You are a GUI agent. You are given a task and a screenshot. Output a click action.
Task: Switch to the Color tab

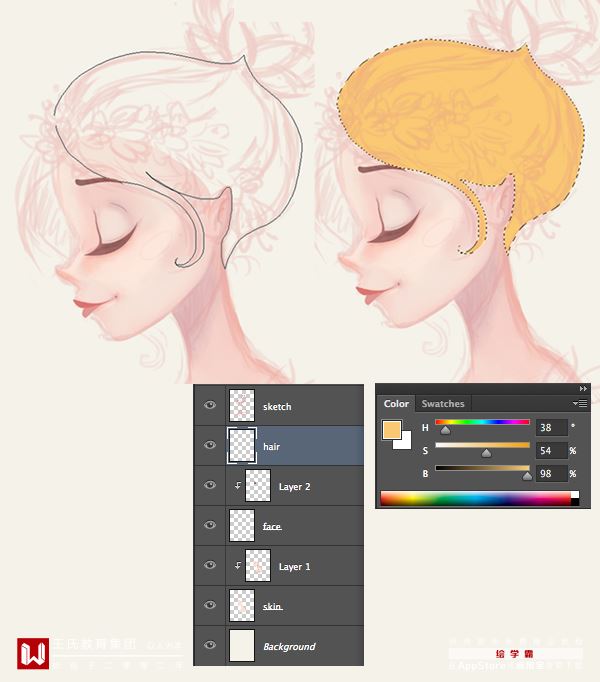[x=396, y=404]
